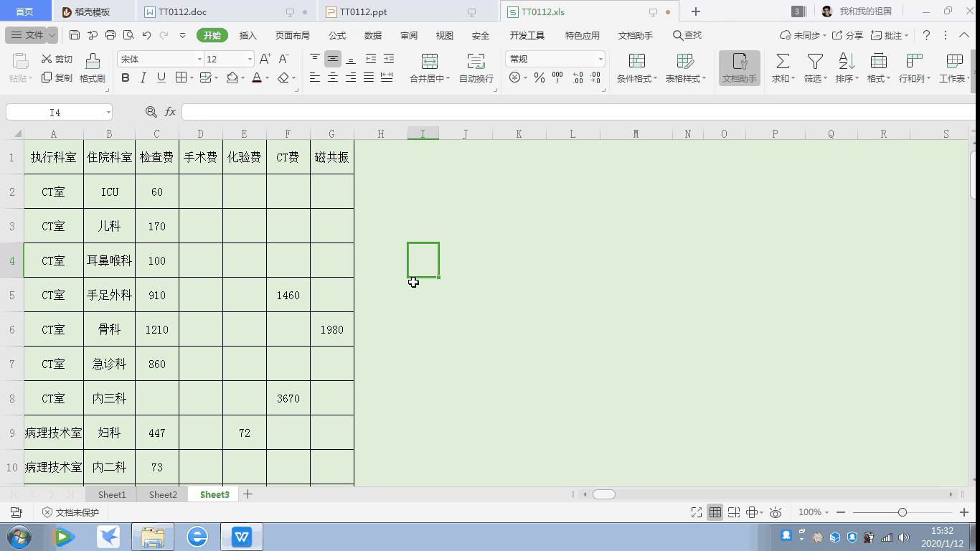This screenshot has height=551, width=980.
Task: Click the 查找 search button
Action: pos(687,35)
